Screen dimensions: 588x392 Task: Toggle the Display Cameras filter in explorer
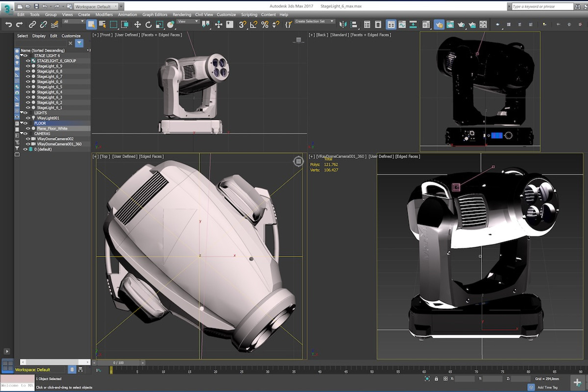[x=17, y=69]
